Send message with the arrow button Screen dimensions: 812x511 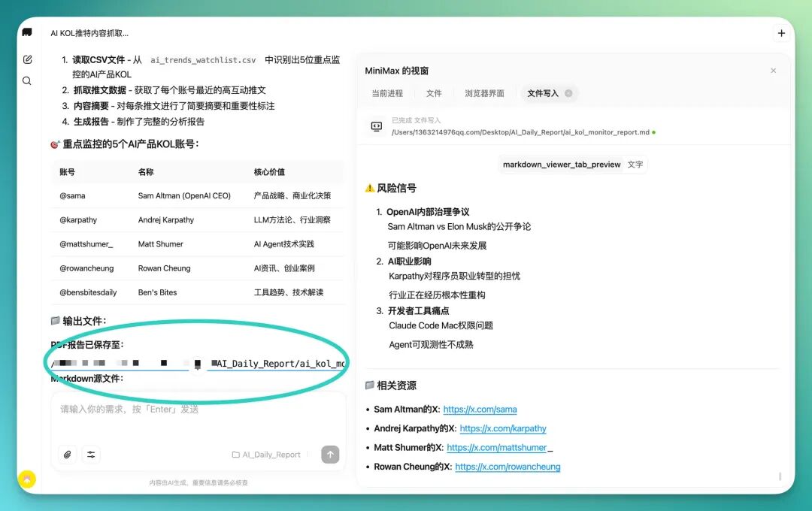pyautogui.click(x=330, y=455)
